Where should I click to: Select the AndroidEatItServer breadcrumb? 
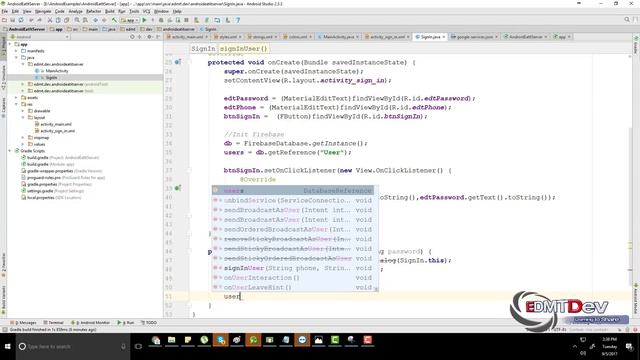point(24,29)
